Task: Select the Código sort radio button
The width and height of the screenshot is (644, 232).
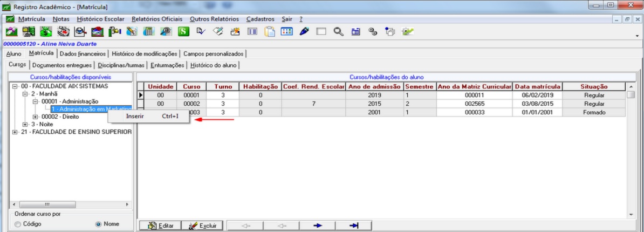Action: click(18, 224)
